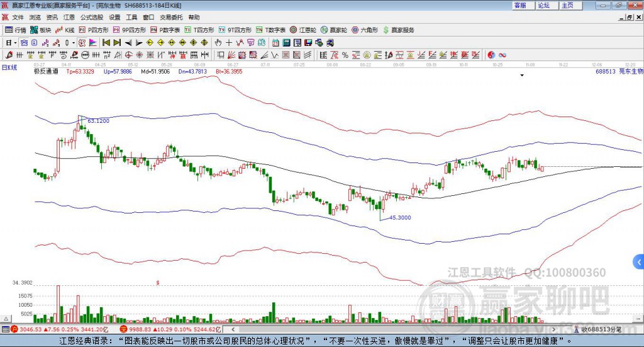Screen dimensions: 644x347
Task: Open the 帮助 menu
Action: pos(194,17)
